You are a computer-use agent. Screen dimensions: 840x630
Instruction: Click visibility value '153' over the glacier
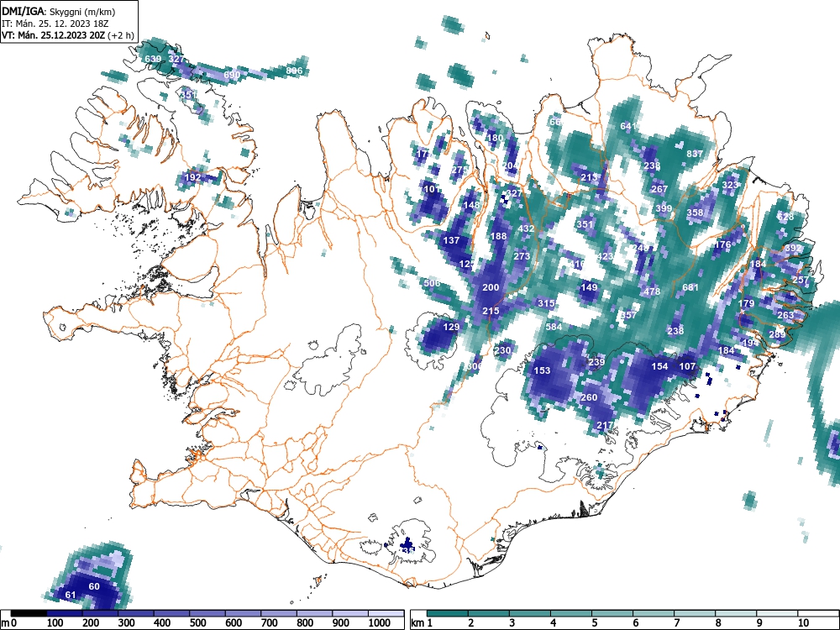pyautogui.click(x=542, y=370)
